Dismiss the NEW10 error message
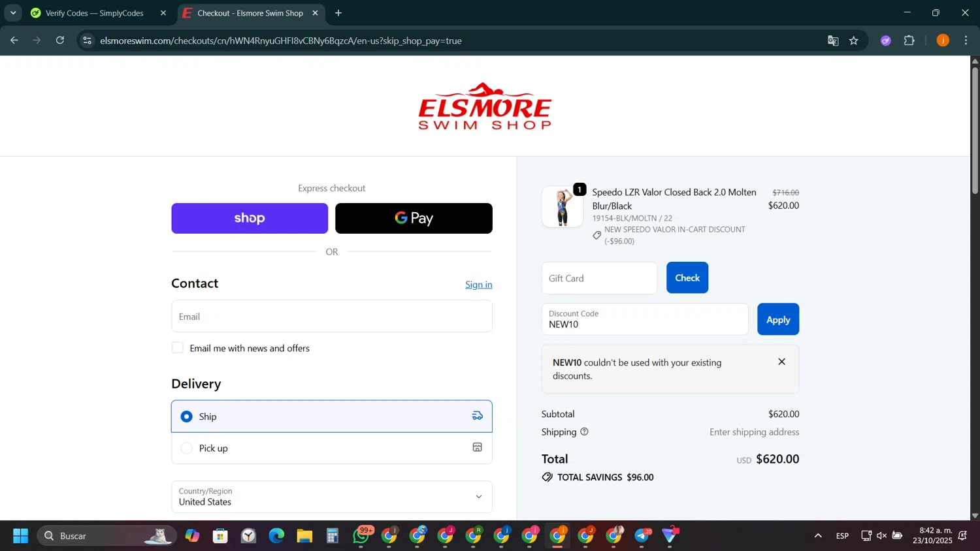This screenshot has height=551, width=980. [x=781, y=362]
